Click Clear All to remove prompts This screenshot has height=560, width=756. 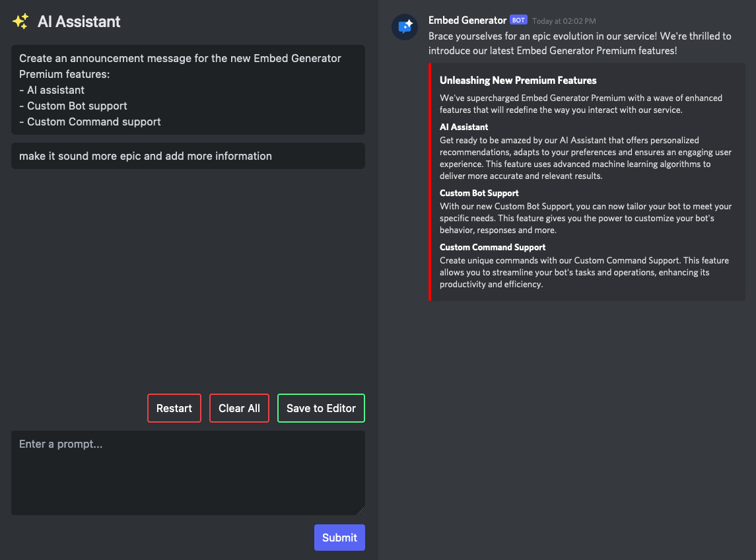[239, 408]
